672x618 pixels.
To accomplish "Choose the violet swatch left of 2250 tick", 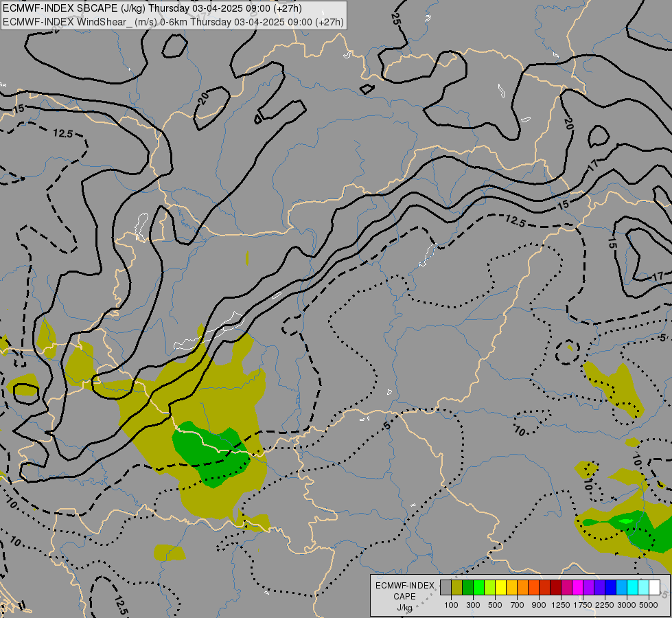I will [x=599, y=587].
